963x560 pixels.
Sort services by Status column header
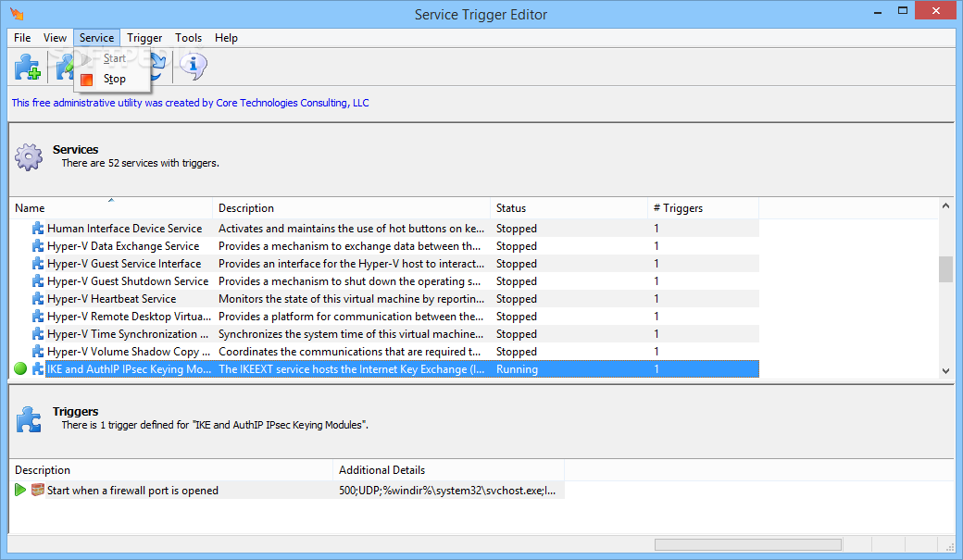pos(569,208)
